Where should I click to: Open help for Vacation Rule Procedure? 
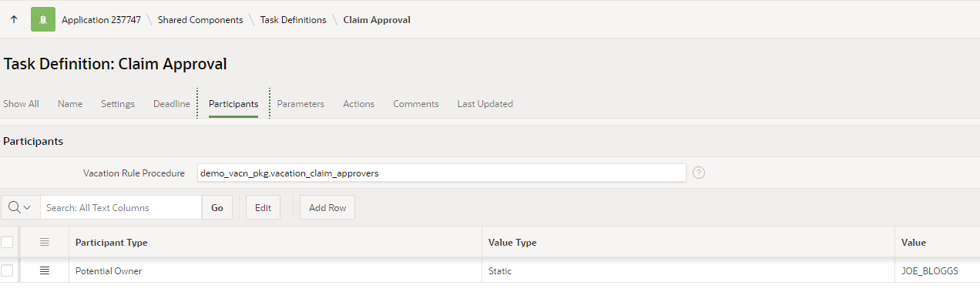click(699, 173)
